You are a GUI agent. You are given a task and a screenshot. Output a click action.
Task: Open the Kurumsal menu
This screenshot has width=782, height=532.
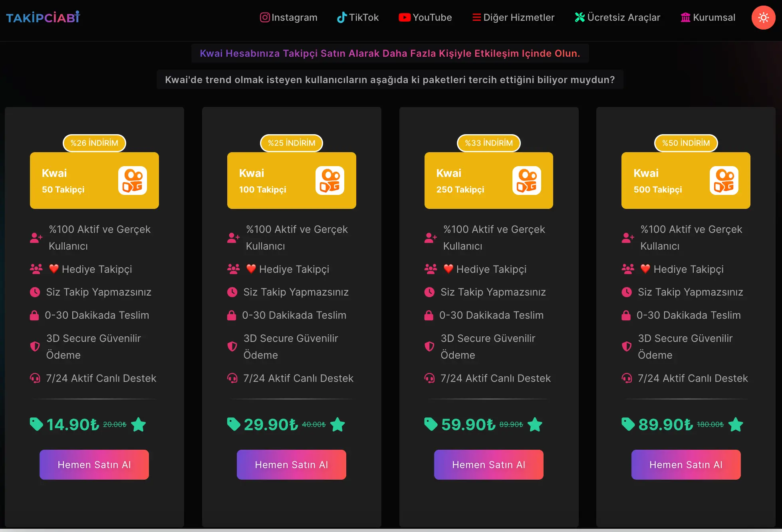pos(708,18)
